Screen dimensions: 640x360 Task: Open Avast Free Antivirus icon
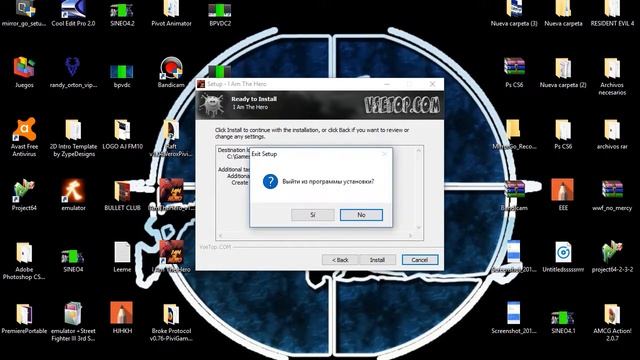(24, 137)
